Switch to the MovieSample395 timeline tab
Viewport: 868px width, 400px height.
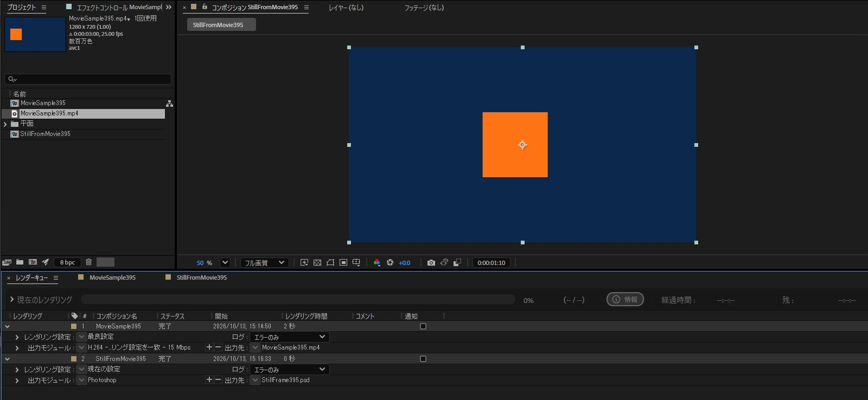click(112, 278)
